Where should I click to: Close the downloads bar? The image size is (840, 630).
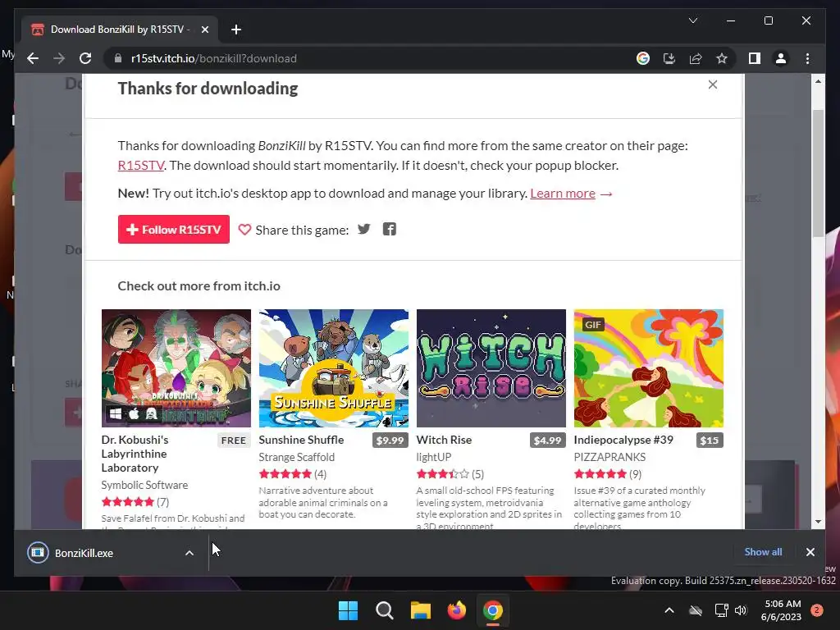[810, 552]
